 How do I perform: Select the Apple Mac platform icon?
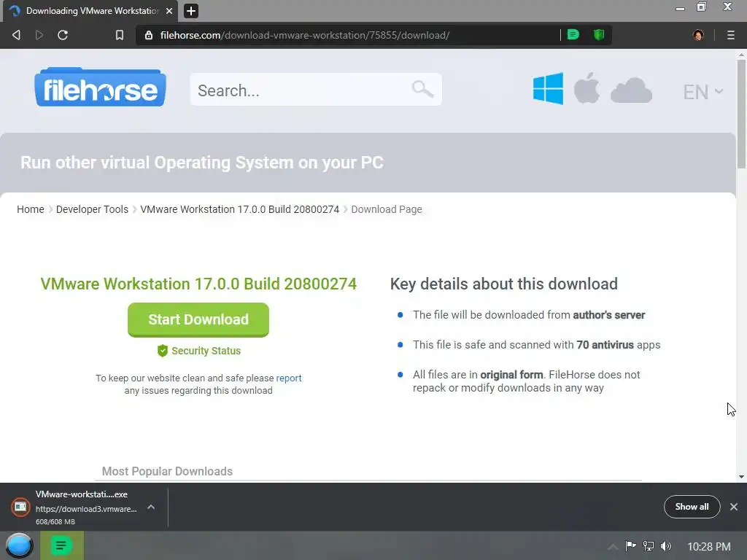pyautogui.click(x=587, y=88)
